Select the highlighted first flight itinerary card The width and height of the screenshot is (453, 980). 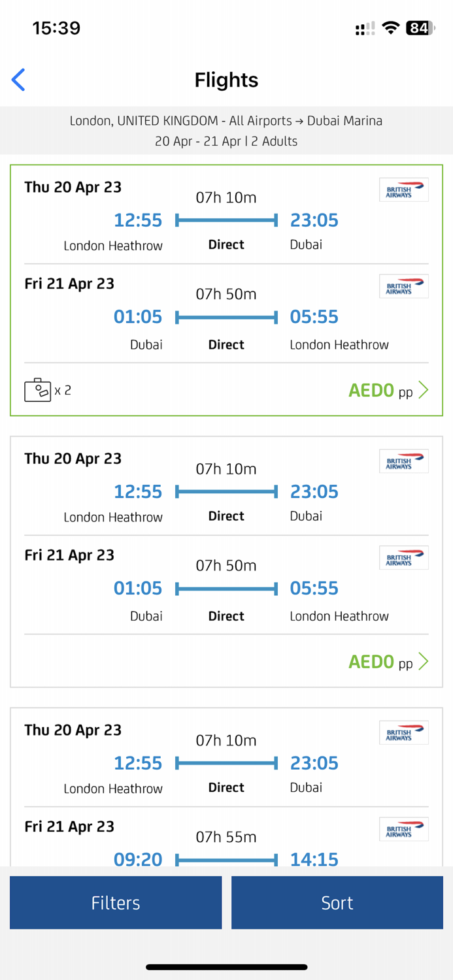point(226,287)
